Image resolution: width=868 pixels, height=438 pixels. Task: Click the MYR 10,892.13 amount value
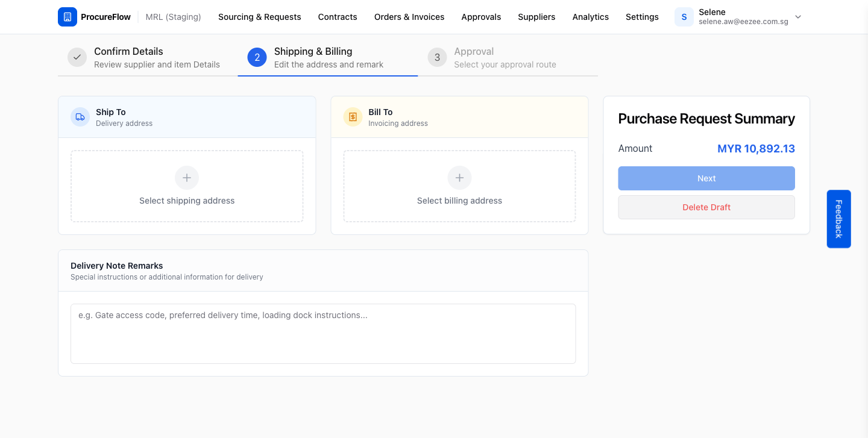(x=756, y=148)
